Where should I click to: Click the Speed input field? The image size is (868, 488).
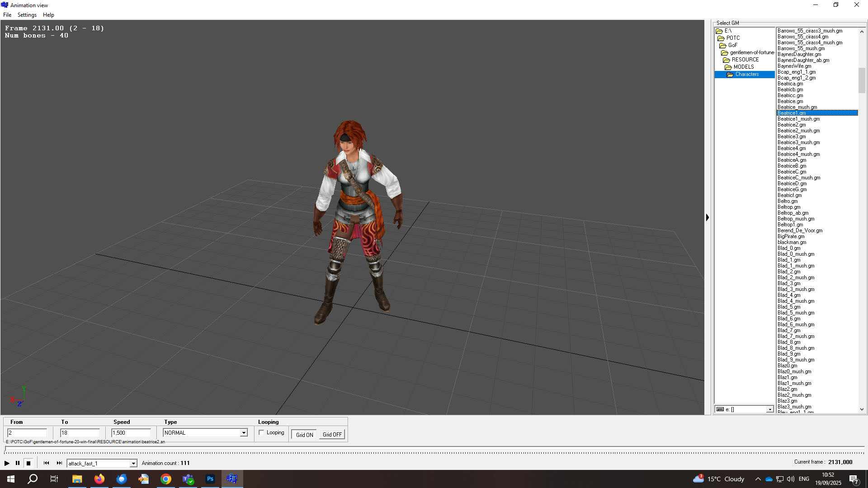(x=131, y=433)
